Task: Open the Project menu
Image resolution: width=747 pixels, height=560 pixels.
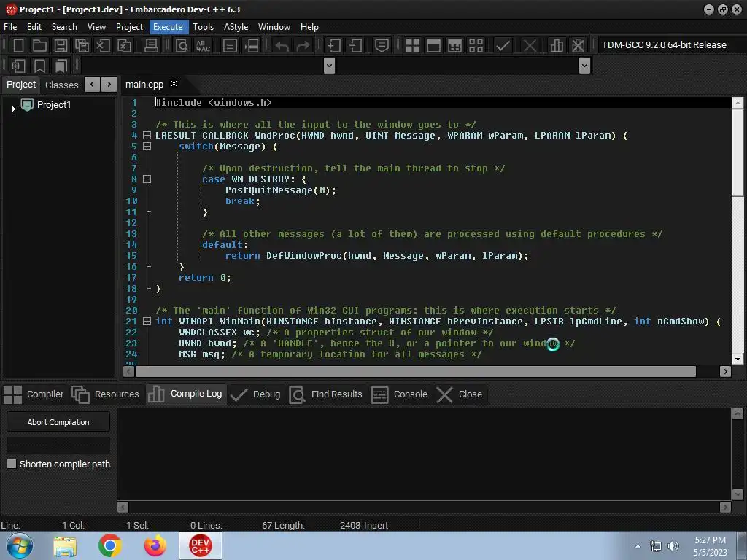Action: 129,27
